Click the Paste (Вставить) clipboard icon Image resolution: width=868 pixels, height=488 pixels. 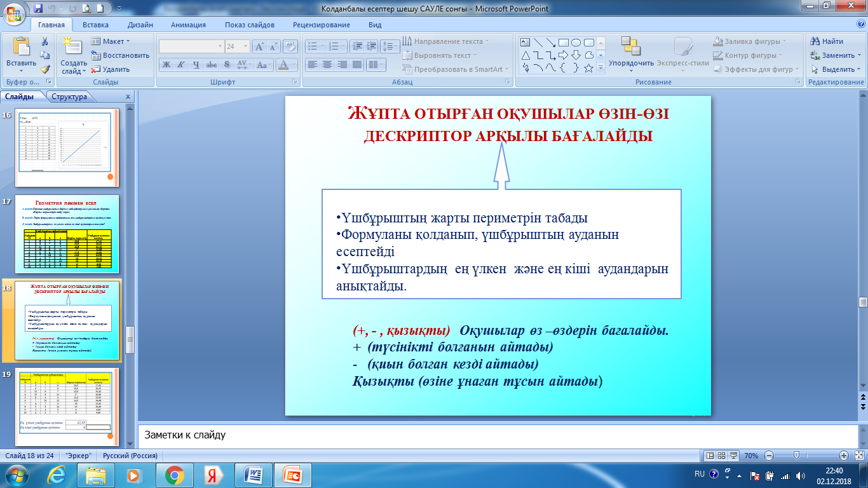pyautogui.click(x=21, y=46)
